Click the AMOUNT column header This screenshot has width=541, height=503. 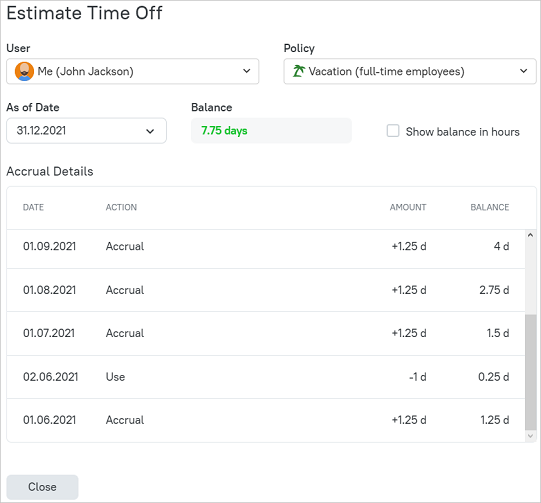pos(408,207)
